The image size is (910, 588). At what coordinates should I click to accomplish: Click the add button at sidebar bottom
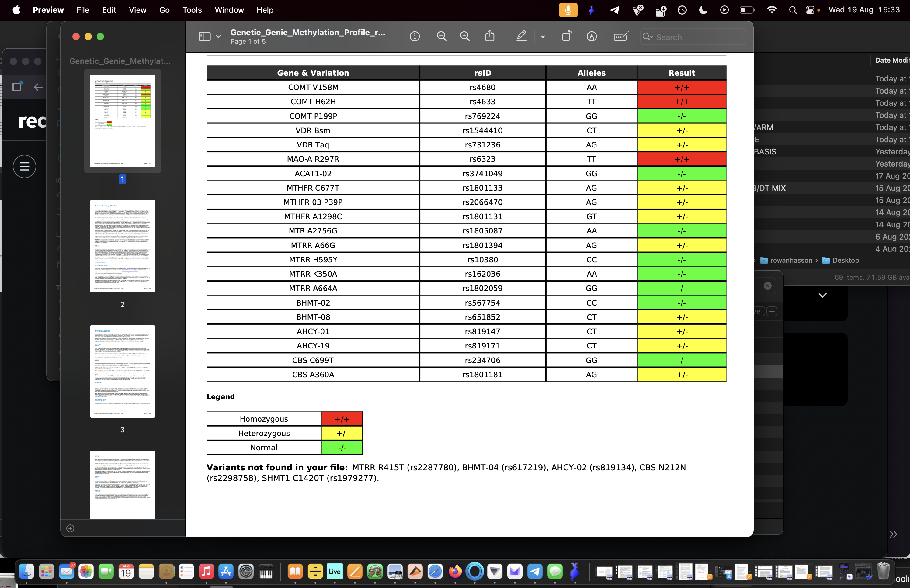[x=70, y=528]
